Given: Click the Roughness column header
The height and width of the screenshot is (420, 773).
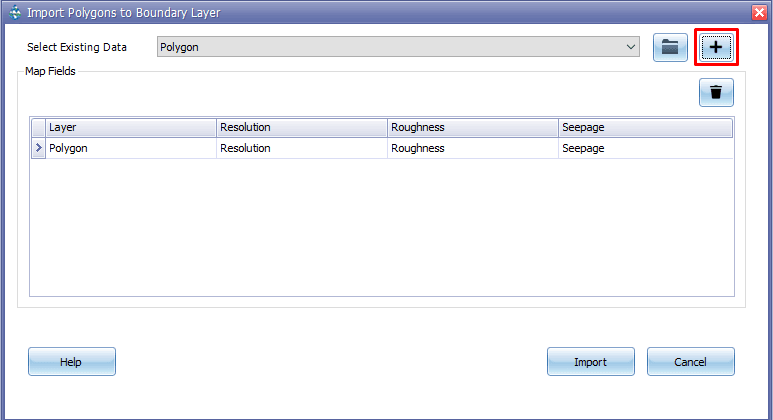Looking at the screenshot, I should coord(472,128).
